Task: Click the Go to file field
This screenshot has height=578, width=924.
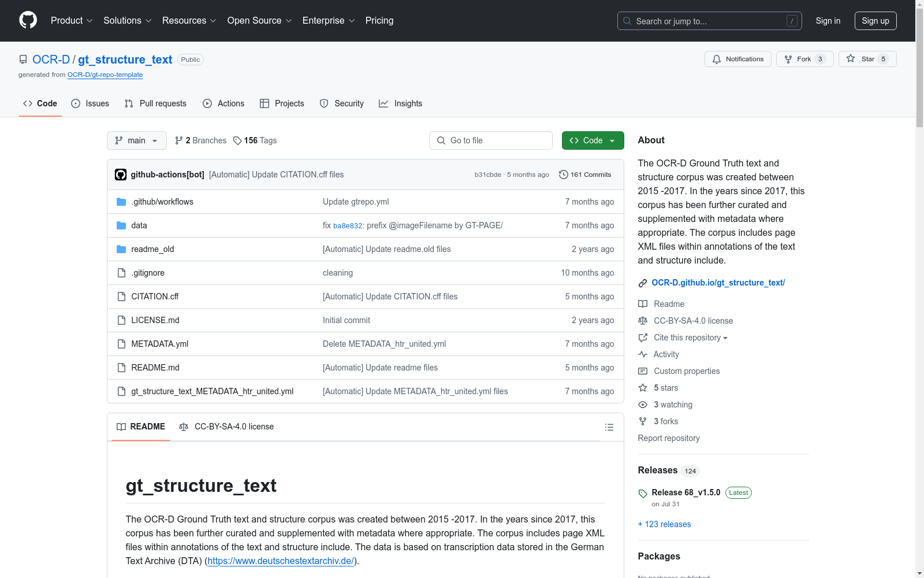Action: (x=491, y=140)
